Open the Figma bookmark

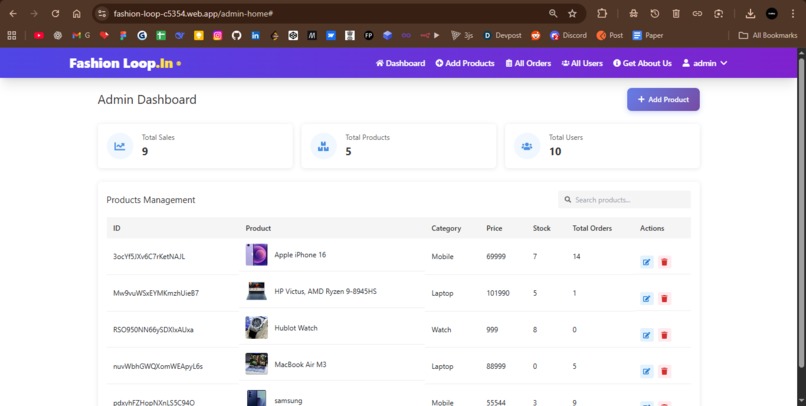point(123,35)
